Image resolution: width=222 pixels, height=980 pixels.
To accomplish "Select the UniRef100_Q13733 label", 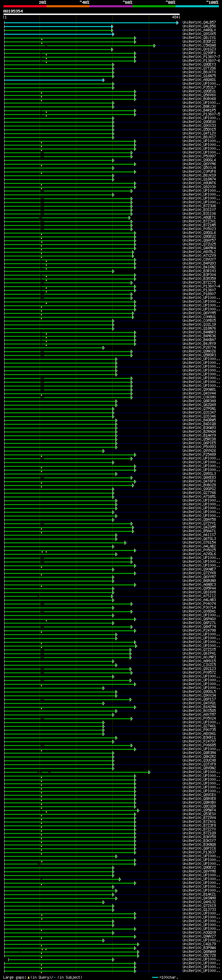I will pyautogui.click(x=199, y=910).
